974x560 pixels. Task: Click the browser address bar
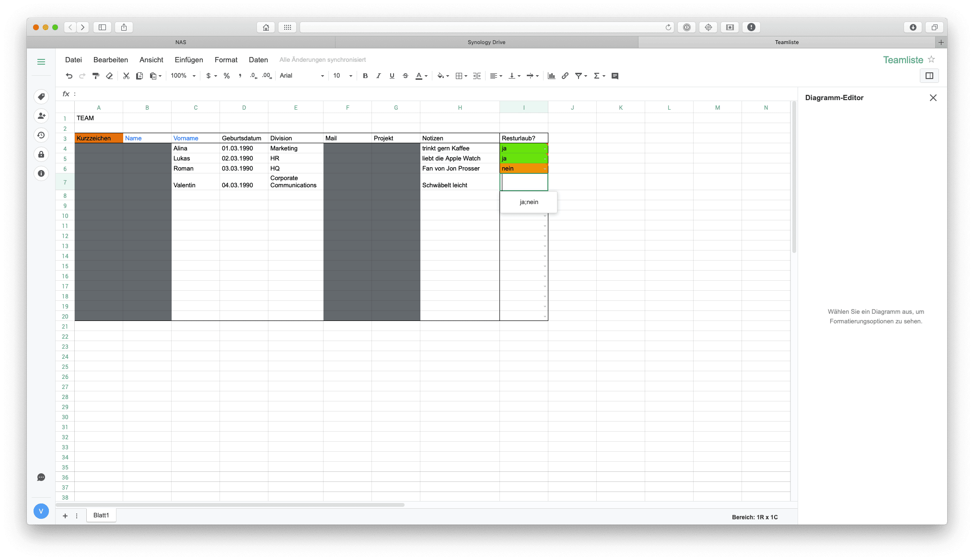(487, 27)
